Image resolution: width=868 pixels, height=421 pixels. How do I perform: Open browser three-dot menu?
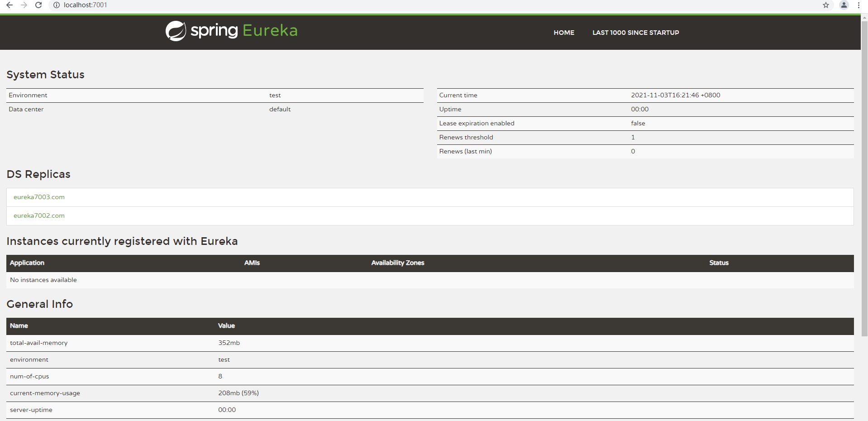858,5
